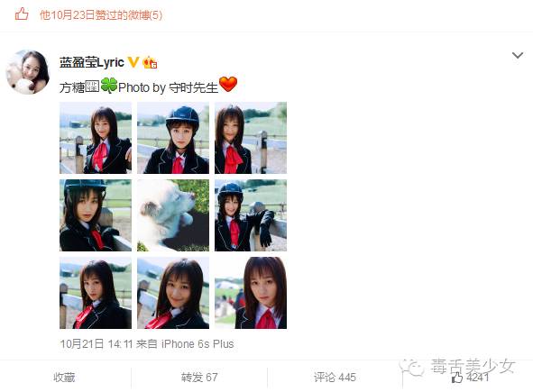Image resolution: width=533 pixels, height=392 pixels.
Task: Click 收藏 to favorite the post
Action: 64,378
